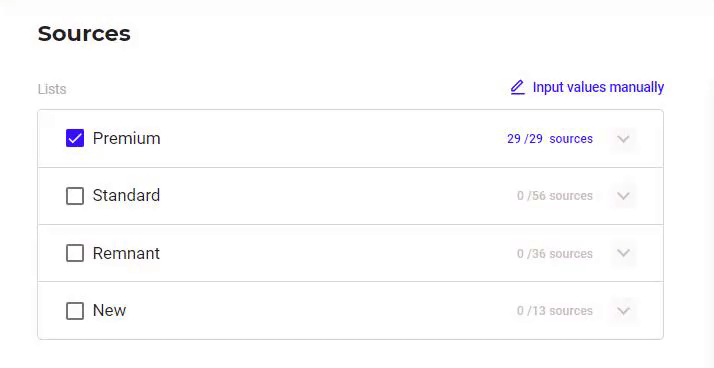Select the New list checkbox
The height and width of the screenshot is (368, 714).
[75, 311]
